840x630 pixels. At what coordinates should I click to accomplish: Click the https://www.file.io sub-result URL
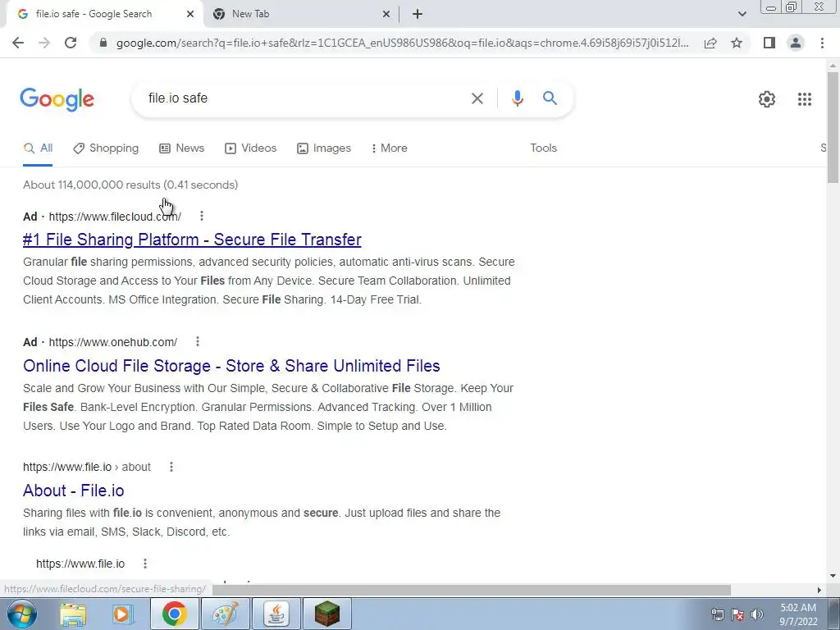coord(80,564)
